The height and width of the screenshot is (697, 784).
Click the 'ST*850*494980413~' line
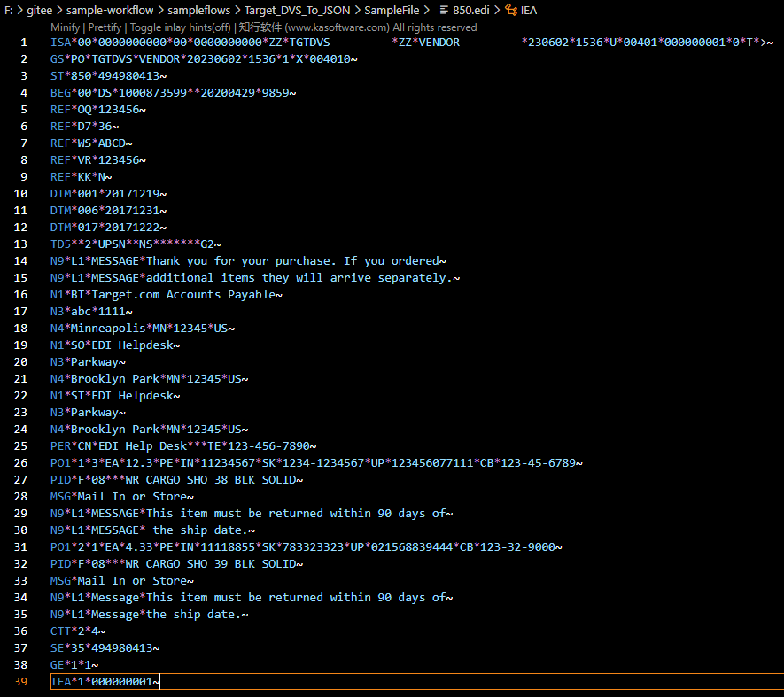pos(108,76)
